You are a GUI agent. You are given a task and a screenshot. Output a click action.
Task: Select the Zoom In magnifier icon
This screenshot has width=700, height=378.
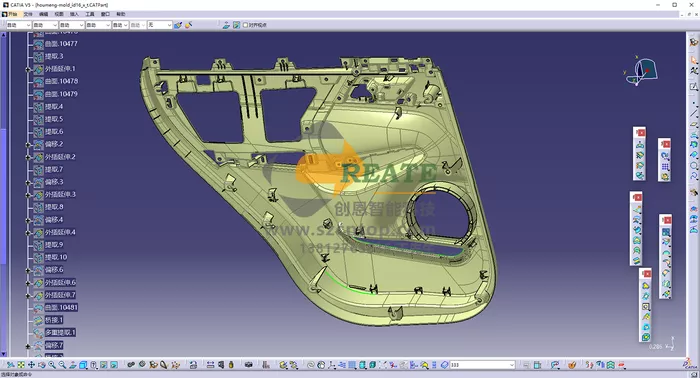point(52,365)
